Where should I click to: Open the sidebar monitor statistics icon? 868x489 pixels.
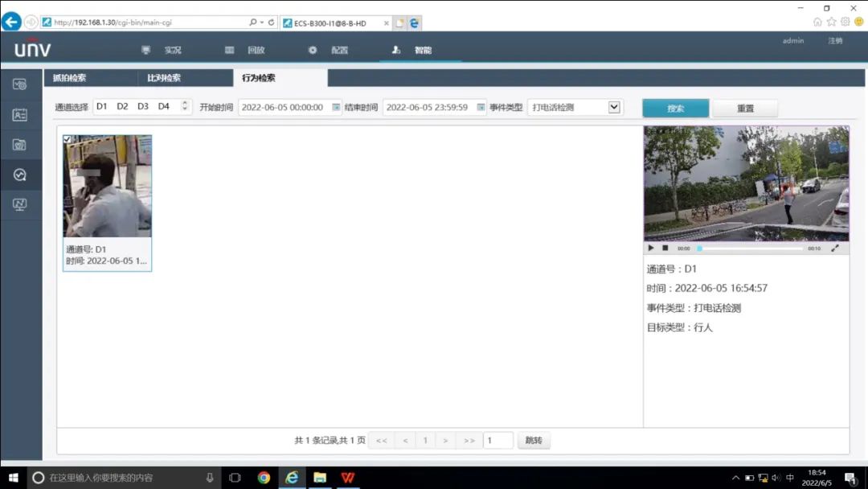pyautogui.click(x=20, y=204)
